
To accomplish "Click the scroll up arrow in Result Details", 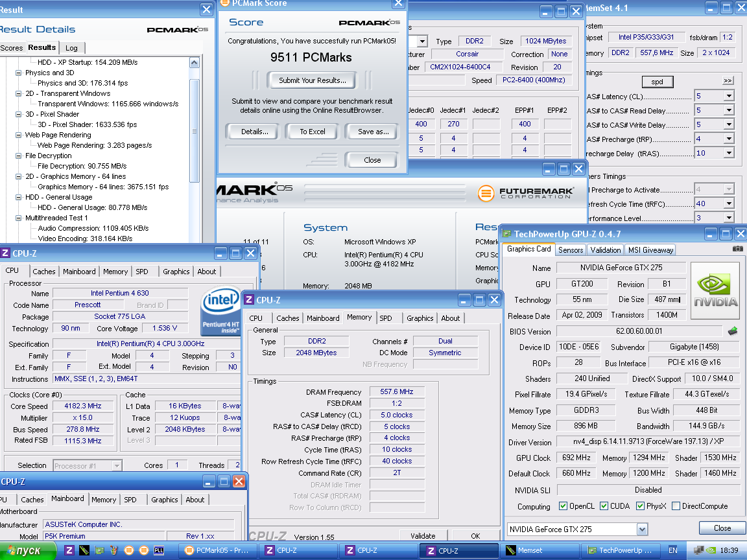I will tap(195, 62).
